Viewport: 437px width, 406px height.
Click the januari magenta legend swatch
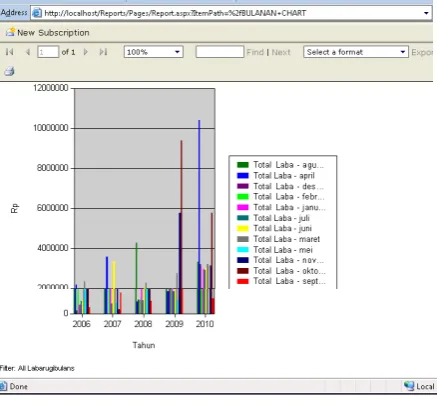(x=243, y=207)
